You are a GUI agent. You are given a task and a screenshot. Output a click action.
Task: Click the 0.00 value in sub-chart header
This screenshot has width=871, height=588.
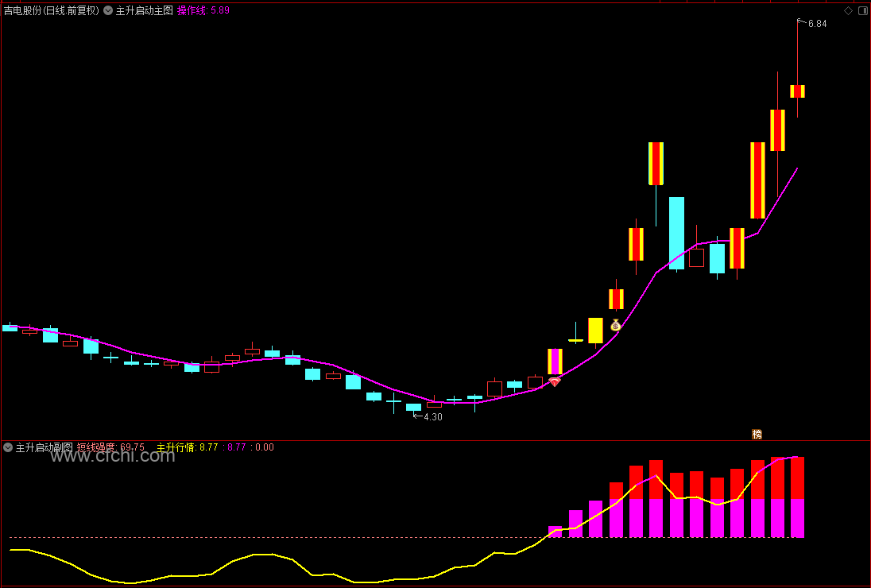pos(265,447)
